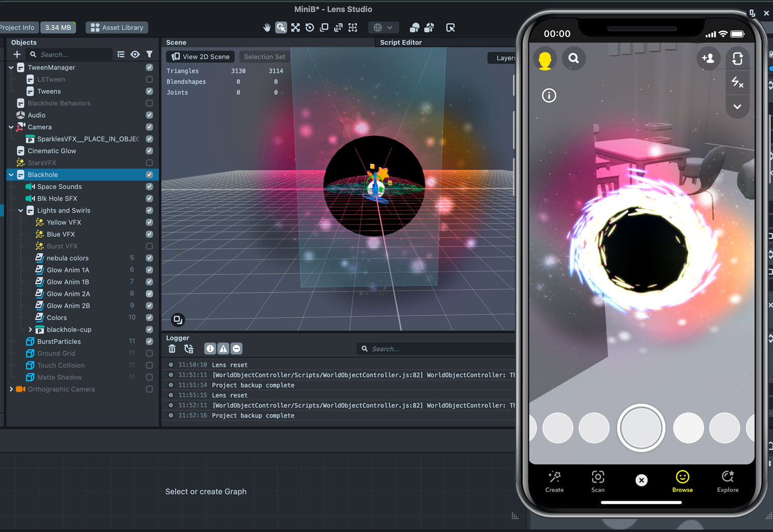
Task: Collapse the Lights and Swirls group
Action: [x=21, y=210]
